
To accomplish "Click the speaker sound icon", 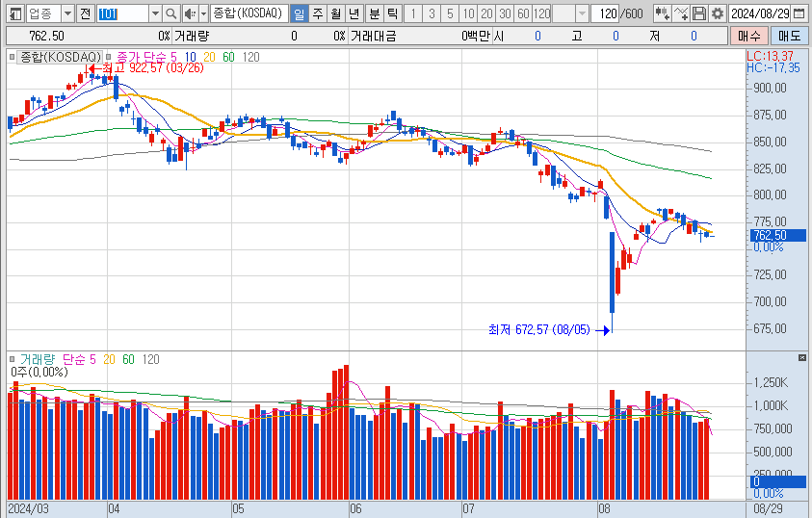I will [190, 13].
